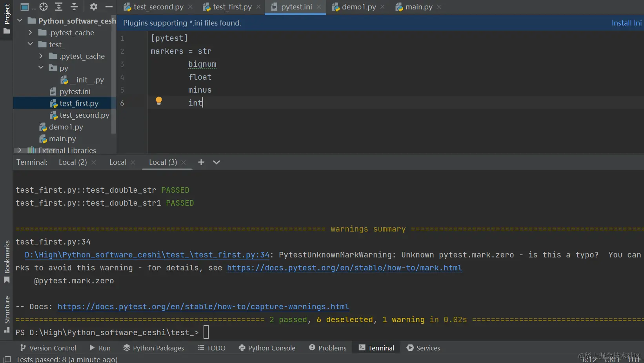Click the '[pytest]' section header line
Viewport: 644px width, 363px height.
coord(169,38)
